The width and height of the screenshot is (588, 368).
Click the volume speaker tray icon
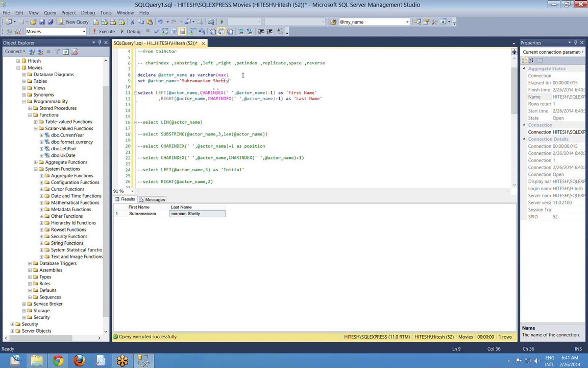(536, 361)
